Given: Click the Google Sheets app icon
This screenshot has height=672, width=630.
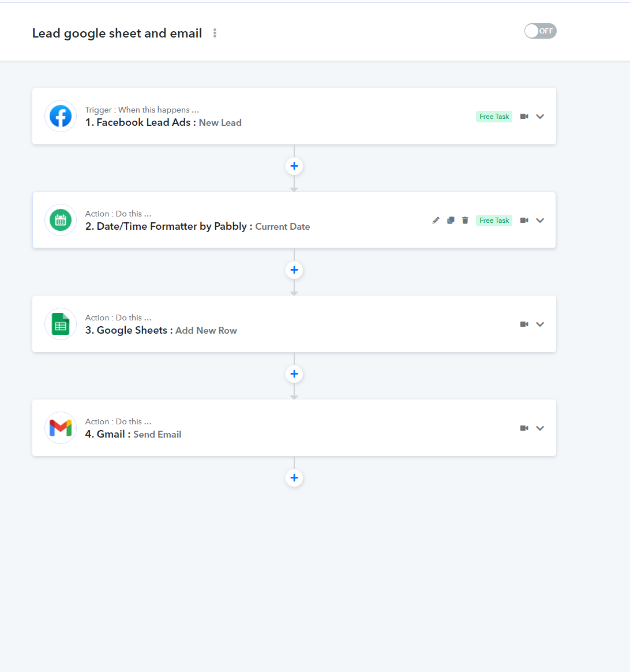Looking at the screenshot, I should pos(61,324).
